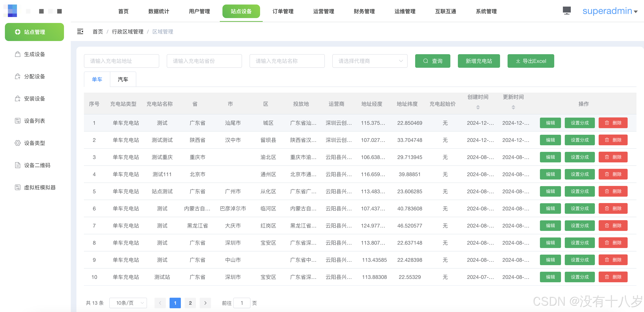Open 设备列表 from the sidebar
Image resolution: width=644 pixels, height=312 pixels.
pyautogui.click(x=34, y=121)
